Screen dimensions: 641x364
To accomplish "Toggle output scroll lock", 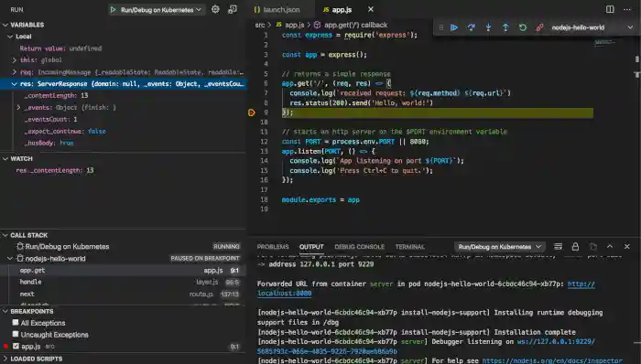I will 575,246.
